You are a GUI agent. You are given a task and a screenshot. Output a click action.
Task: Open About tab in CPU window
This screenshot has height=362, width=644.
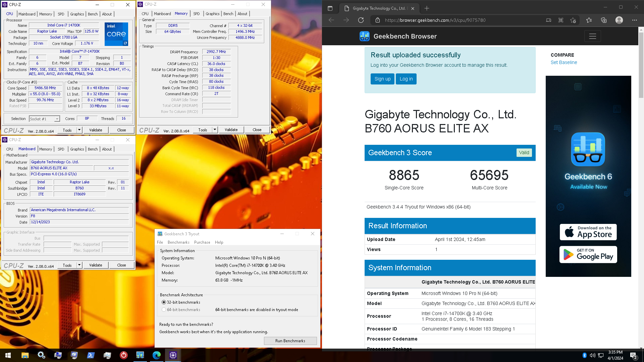pos(107,14)
